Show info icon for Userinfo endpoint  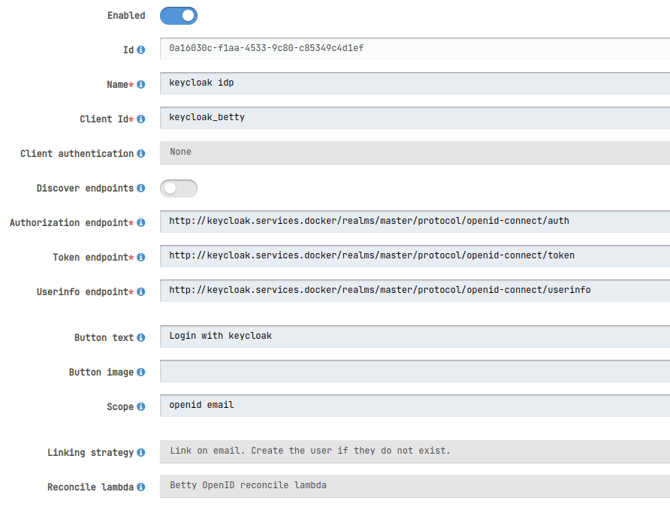[x=141, y=292]
